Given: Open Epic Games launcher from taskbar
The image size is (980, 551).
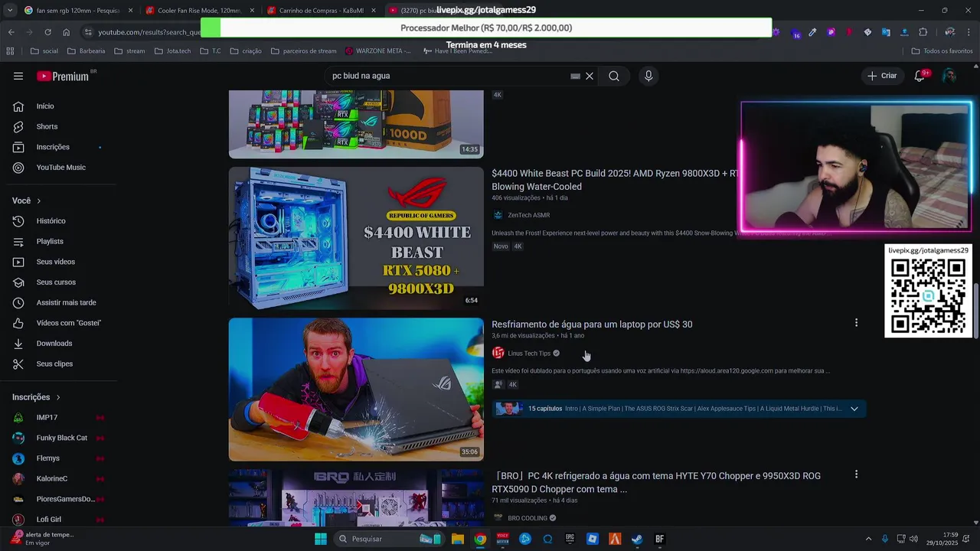Looking at the screenshot, I should [x=570, y=539].
